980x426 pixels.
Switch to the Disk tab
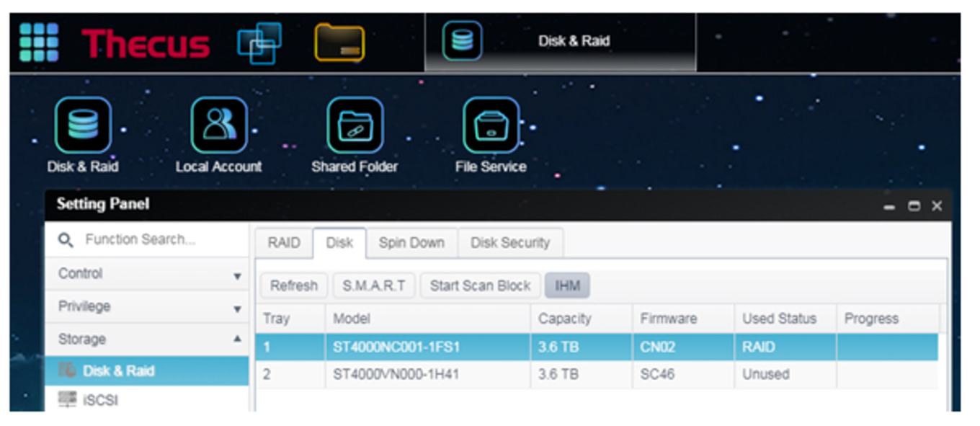[x=339, y=243]
